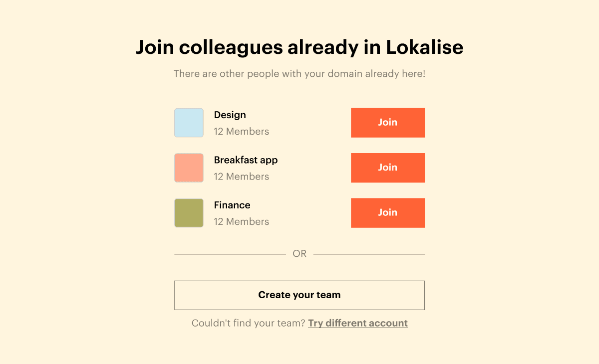
Task: Click the OR divider label
Action: 299,254
